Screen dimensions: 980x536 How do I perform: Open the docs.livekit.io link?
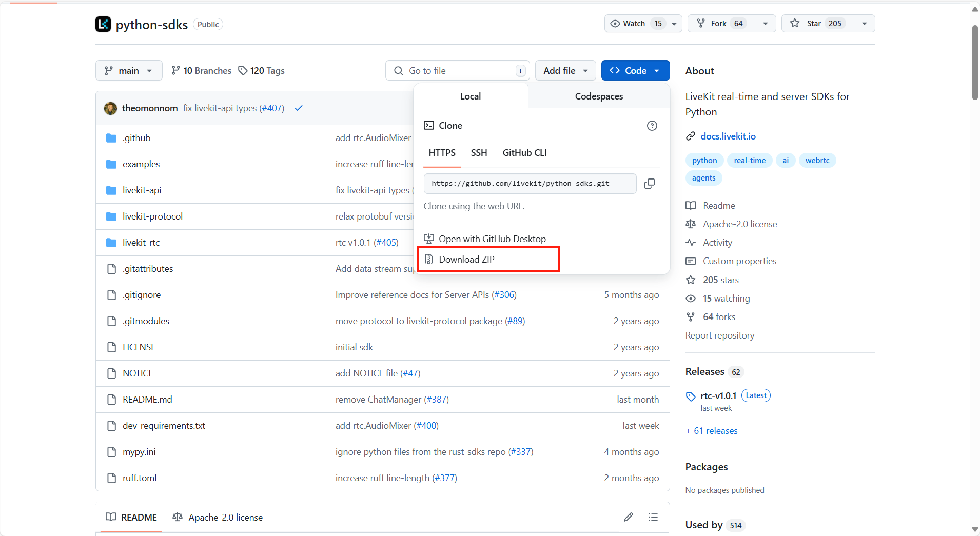click(728, 136)
